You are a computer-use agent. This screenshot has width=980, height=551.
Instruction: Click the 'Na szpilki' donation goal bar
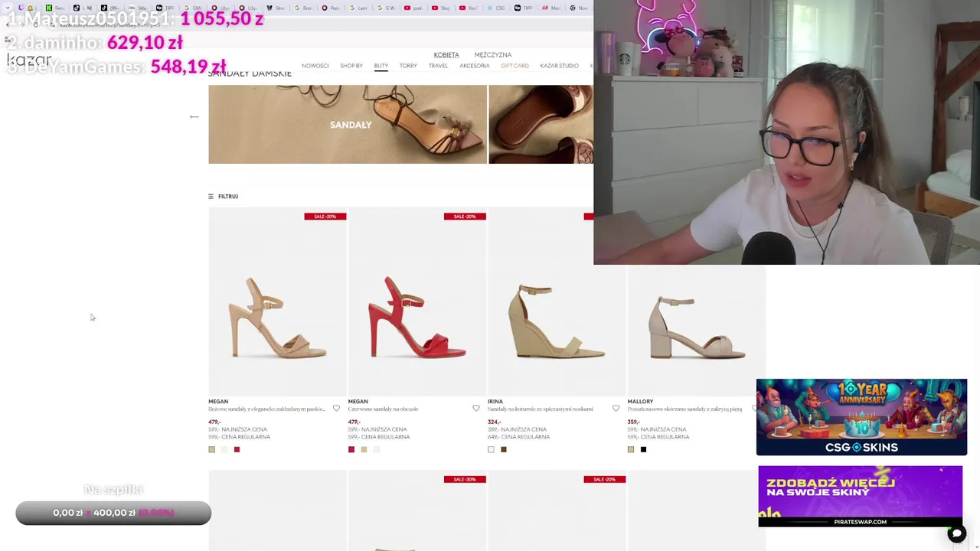click(113, 513)
